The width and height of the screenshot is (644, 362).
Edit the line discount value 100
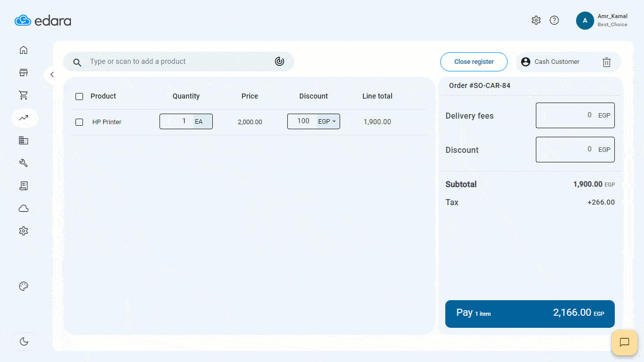(302, 121)
